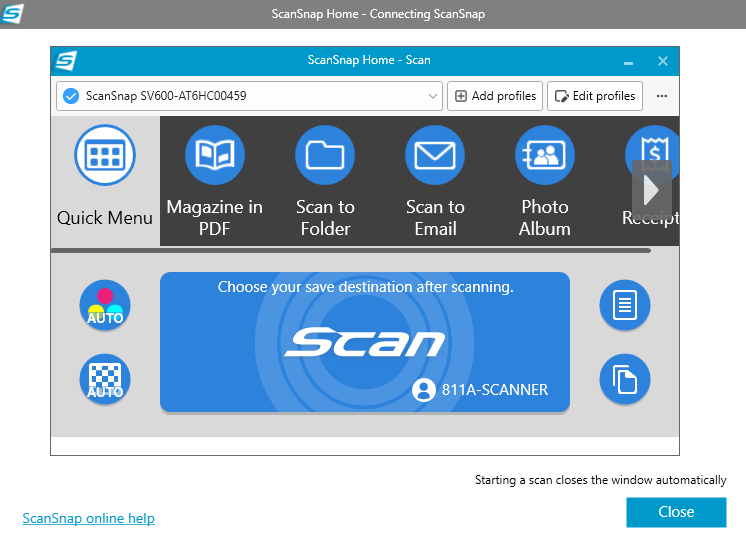
Task: Select the Scan to Folder profile
Action: click(x=325, y=156)
